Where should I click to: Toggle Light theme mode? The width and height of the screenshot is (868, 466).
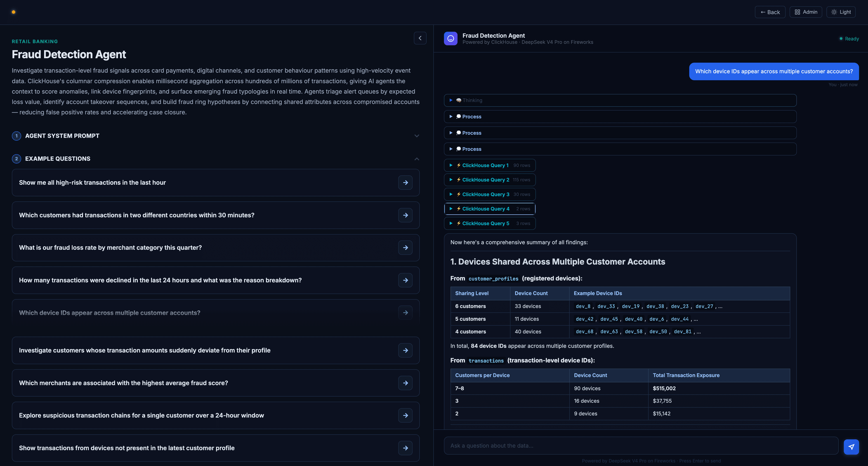[x=841, y=12]
